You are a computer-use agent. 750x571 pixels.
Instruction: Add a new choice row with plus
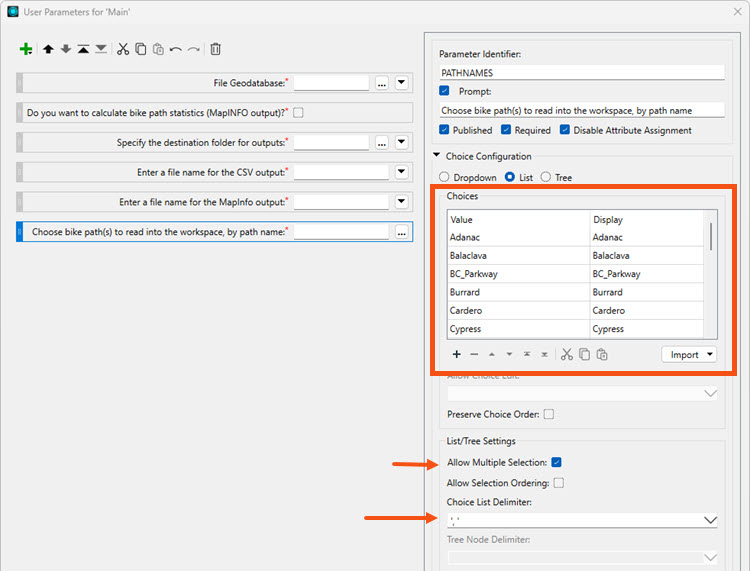pos(457,354)
